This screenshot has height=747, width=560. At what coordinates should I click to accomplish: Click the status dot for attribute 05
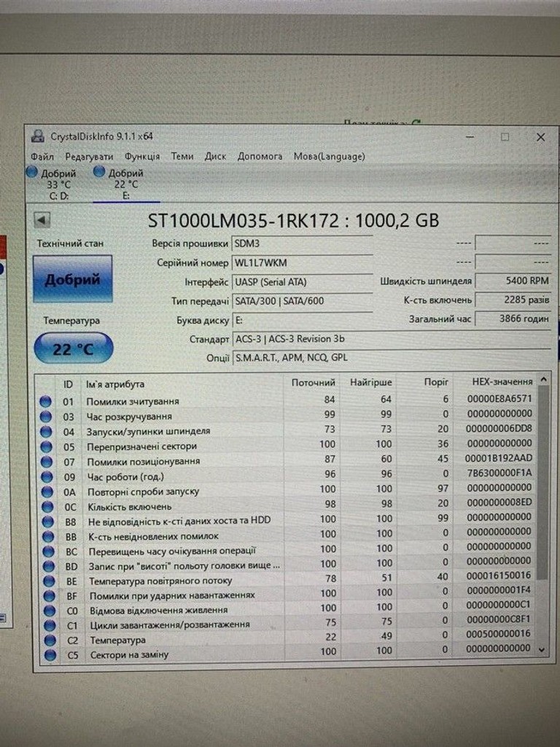(x=46, y=447)
